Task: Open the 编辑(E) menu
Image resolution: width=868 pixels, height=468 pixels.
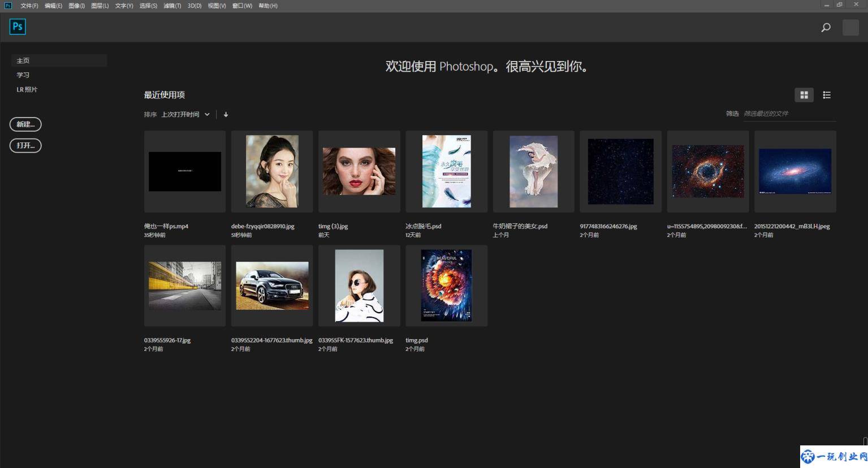Action: tap(53, 6)
